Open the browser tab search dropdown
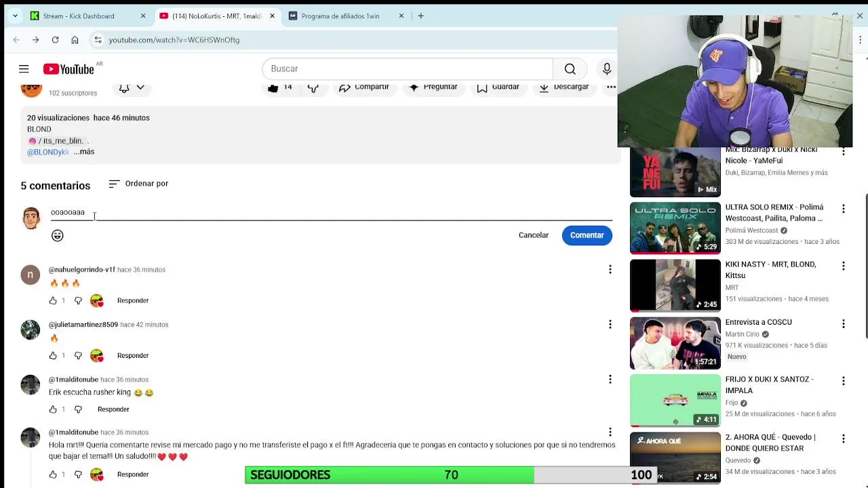Image resolution: width=868 pixels, height=488 pixels. click(15, 16)
